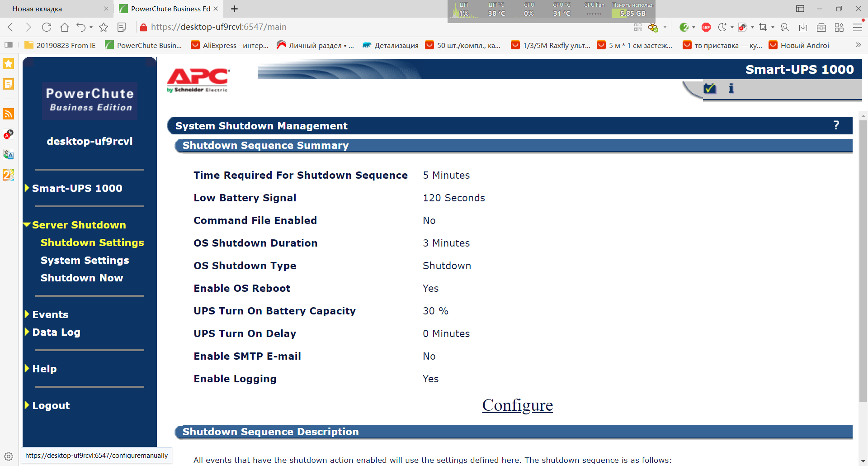Open the 2 maps sidebar icon
The image size is (868, 466).
(9, 175)
